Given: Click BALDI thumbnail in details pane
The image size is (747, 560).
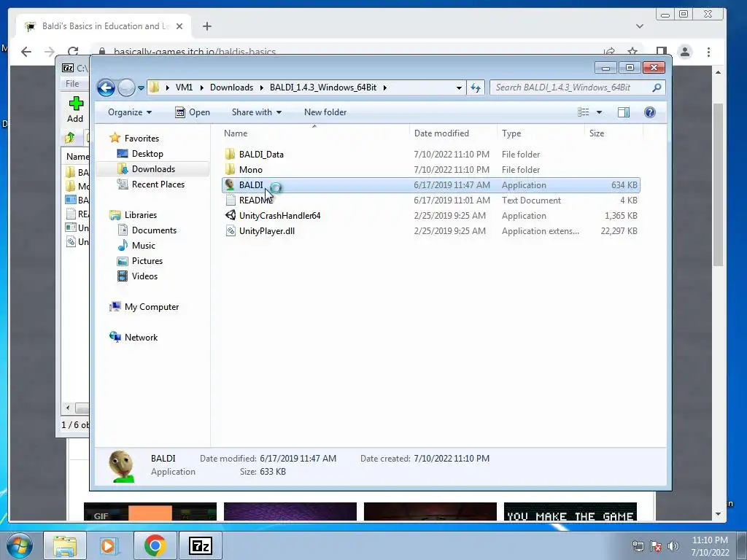Looking at the screenshot, I should point(121,466).
